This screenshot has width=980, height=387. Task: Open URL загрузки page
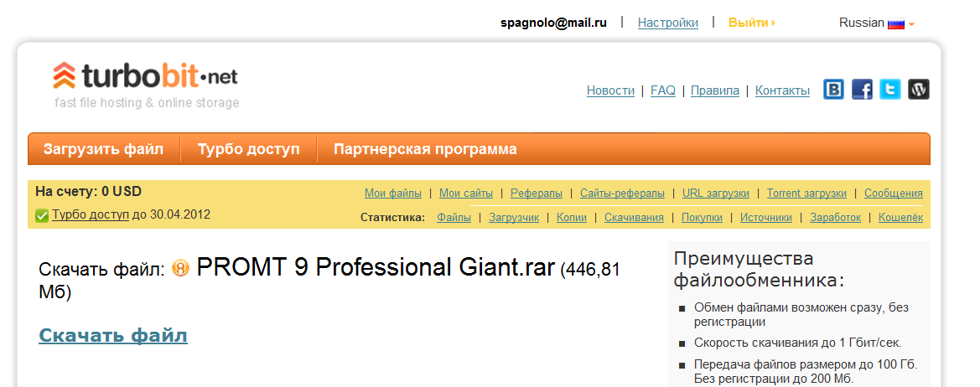click(716, 193)
